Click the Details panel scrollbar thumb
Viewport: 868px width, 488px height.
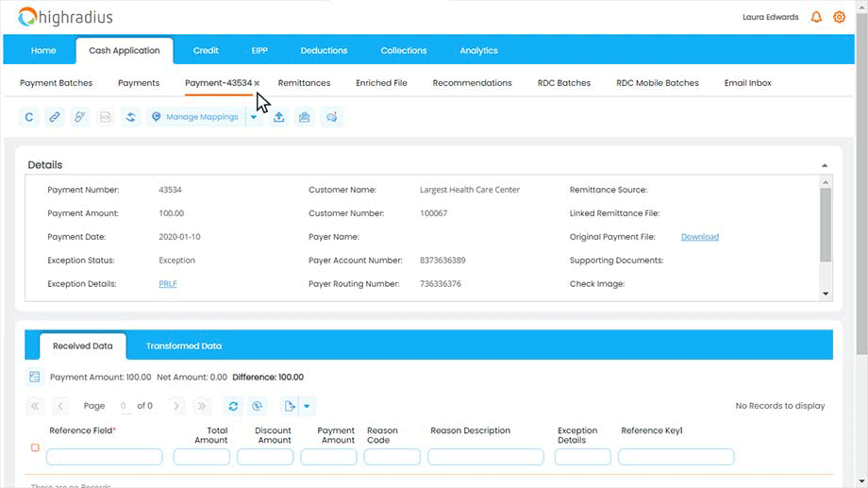tap(826, 225)
